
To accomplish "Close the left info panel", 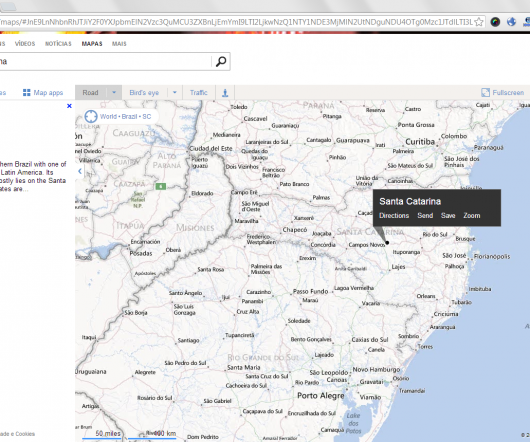I will click(69, 106).
